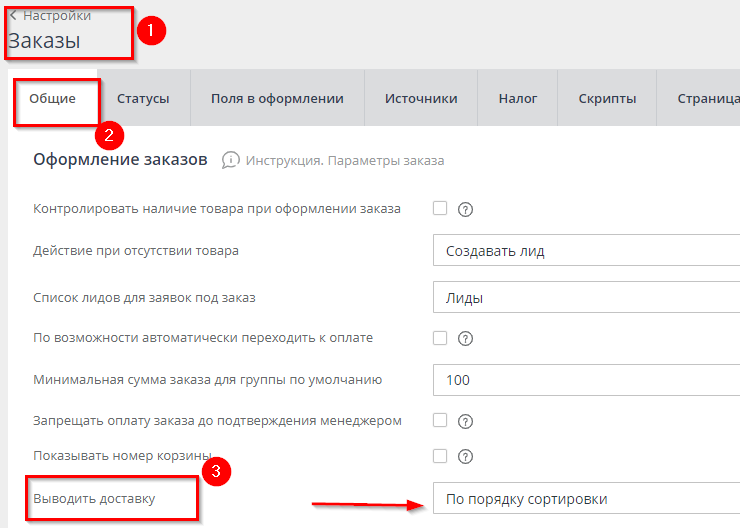Enable Контролировать наличие товара checkbox
Image resolution: width=740 pixels, height=528 pixels.
(x=440, y=209)
